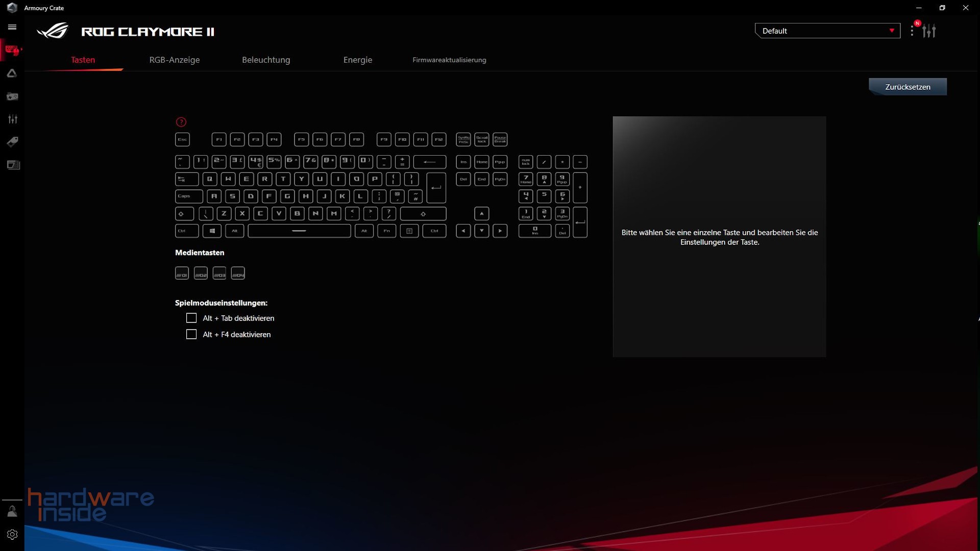This screenshot has height=551, width=980.
Task: Open Aura Sync via the triangle sidebar icon
Action: [x=12, y=73]
